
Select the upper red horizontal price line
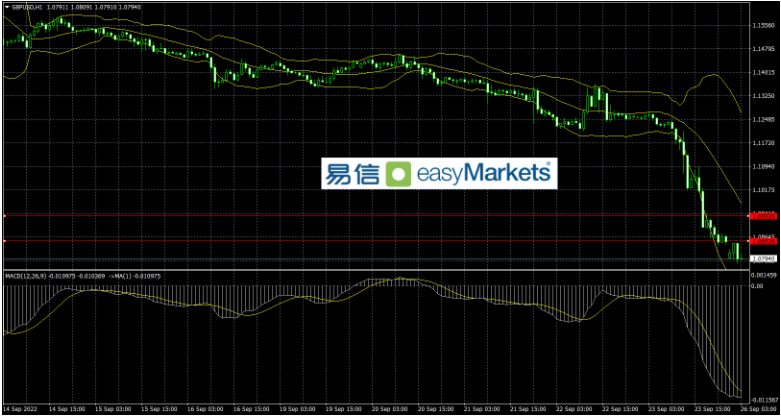[x=376, y=216]
